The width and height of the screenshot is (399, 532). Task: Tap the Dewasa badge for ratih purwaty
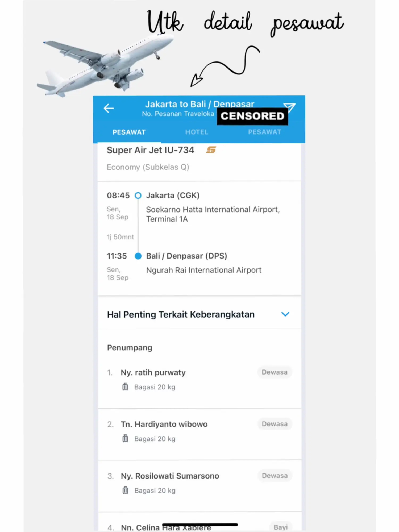pyautogui.click(x=275, y=372)
